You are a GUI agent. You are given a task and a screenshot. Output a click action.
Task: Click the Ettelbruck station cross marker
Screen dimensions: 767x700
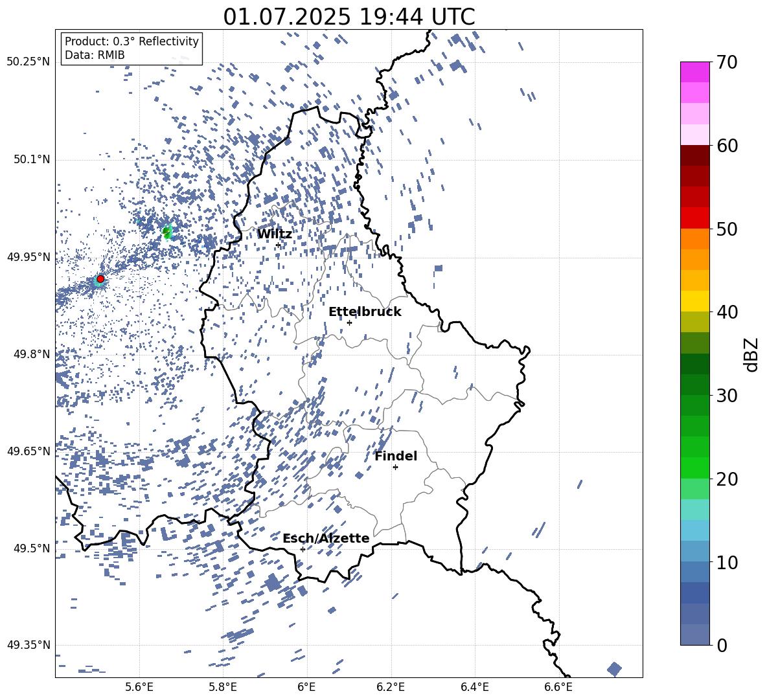[349, 322]
